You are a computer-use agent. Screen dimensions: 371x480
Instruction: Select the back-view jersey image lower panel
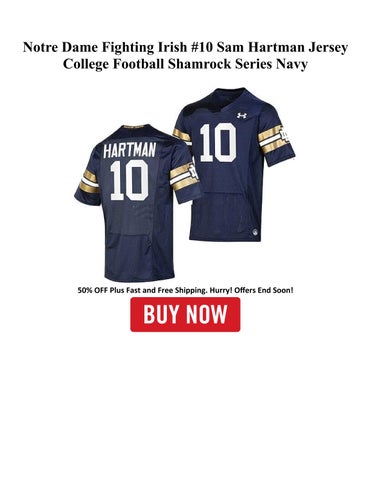pos(140,255)
